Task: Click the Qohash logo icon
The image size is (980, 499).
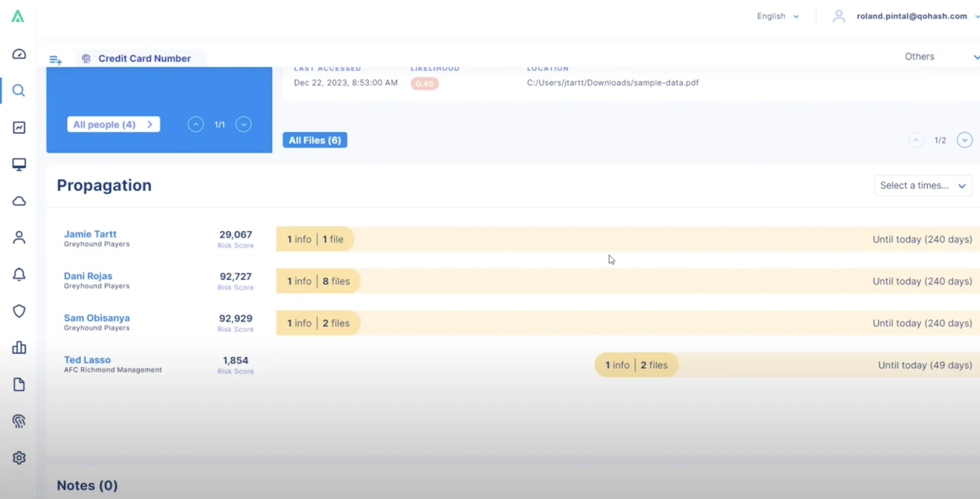Action: click(18, 16)
